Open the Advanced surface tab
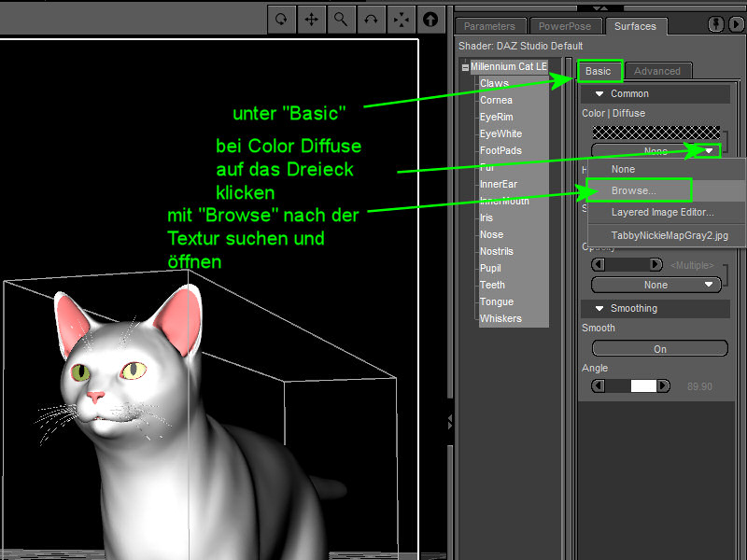This screenshot has width=747, height=560. click(x=657, y=71)
